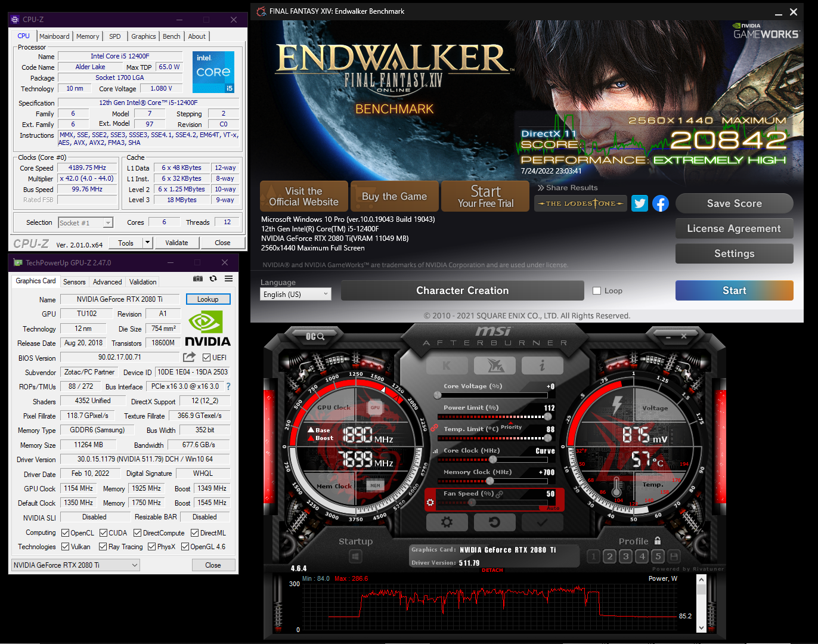
Task: Enable the Loop checkbox in the benchmark
Action: click(x=597, y=291)
